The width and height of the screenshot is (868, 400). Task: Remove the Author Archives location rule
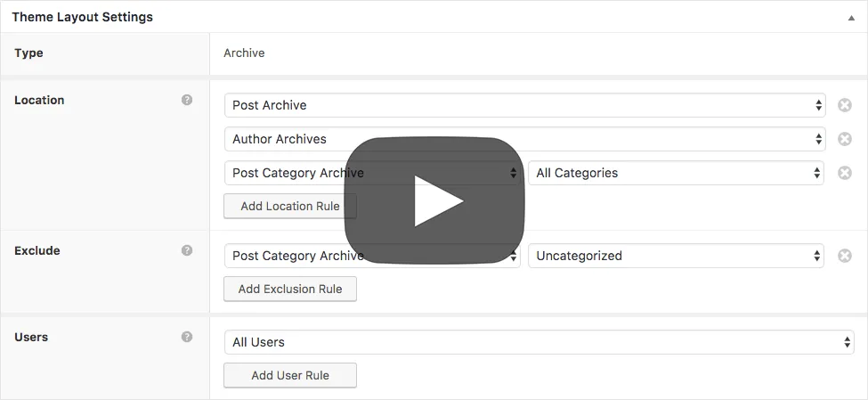tap(844, 139)
